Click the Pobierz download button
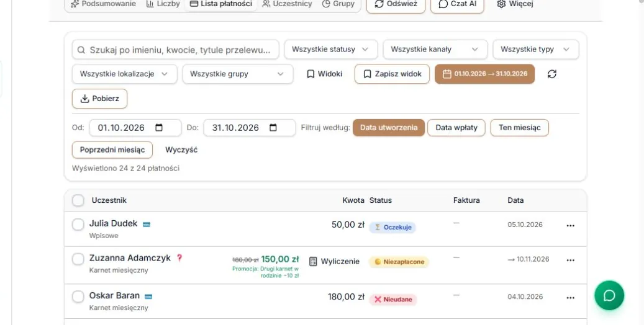 100,99
